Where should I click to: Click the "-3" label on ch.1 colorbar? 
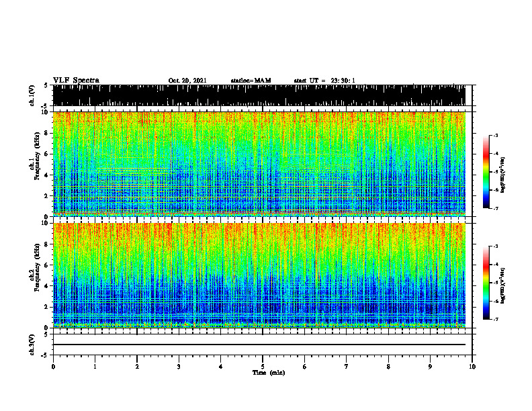496,136
